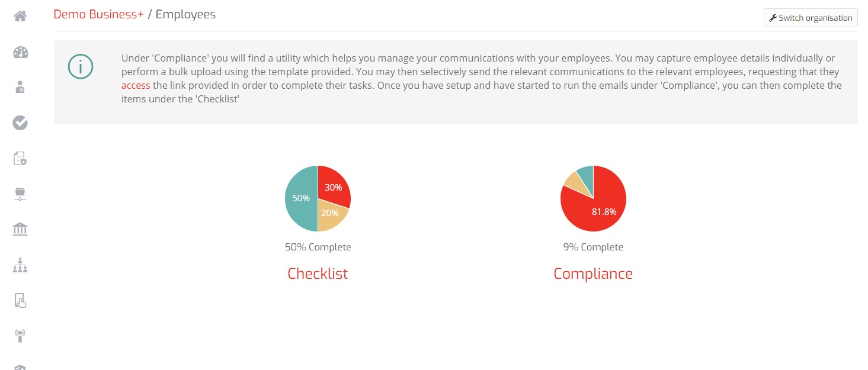
Task: Follow the red 'access' link in info text
Action: [136, 86]
